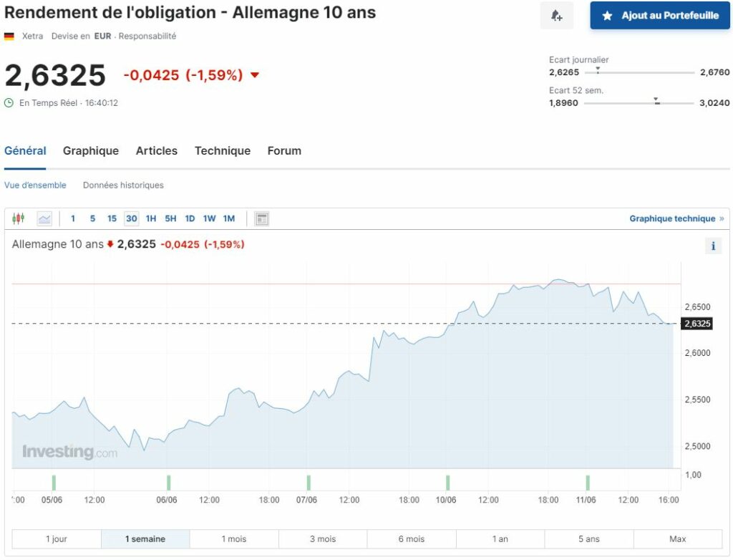The image size is (733, 560).
Task: Switch to area chart type icon
Action: coord(44,218)
